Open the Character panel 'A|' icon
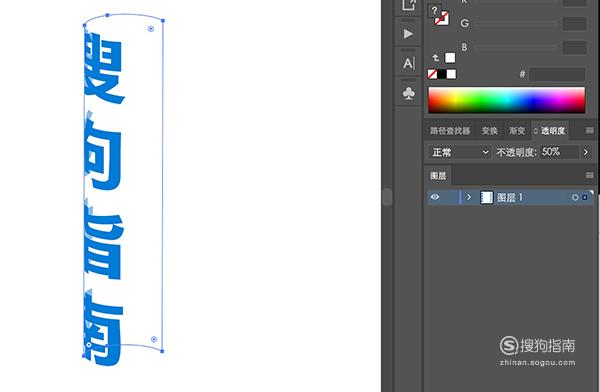 click(x=409, y=64)
